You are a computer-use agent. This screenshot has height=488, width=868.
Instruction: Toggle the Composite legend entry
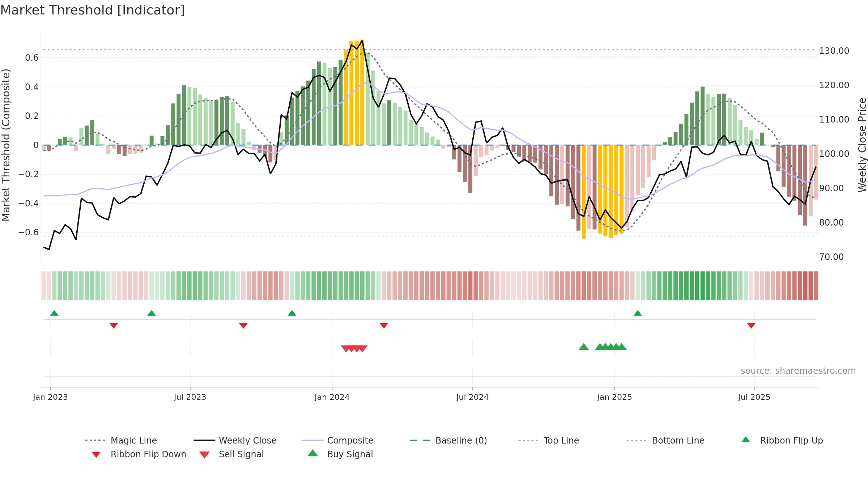(x=337, y=440)
